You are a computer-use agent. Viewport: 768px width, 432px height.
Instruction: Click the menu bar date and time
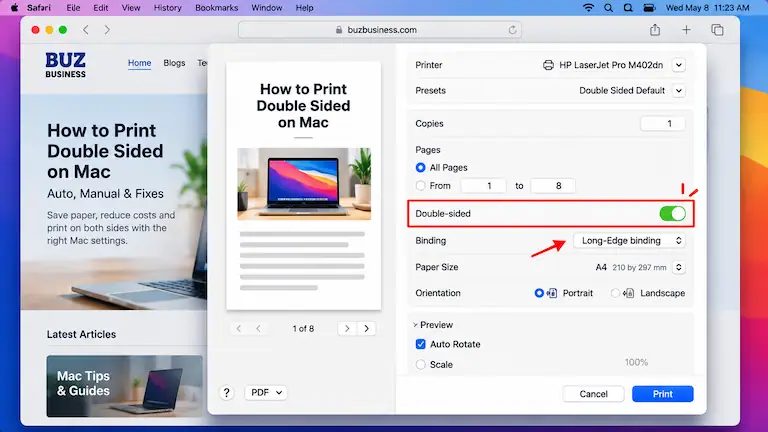point(707,8)
